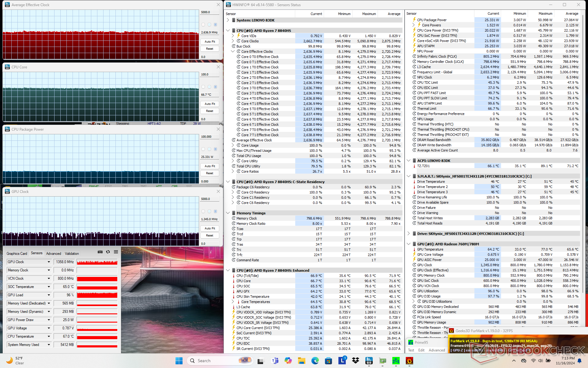Screen dimensions: 588x368
Task: Open FurMark from the taskbar
Action: tap(409, 361)
